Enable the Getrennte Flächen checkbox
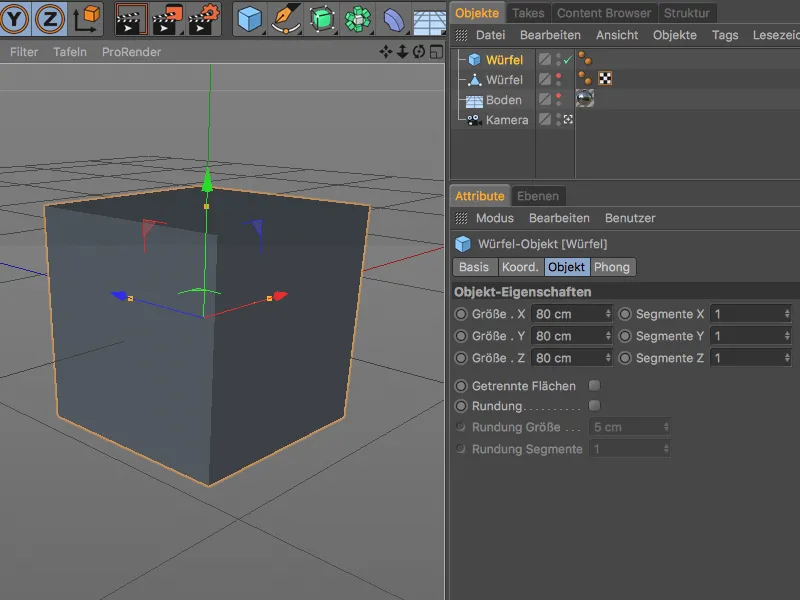The height and width of the screenshot is (600, 800). 594,386
